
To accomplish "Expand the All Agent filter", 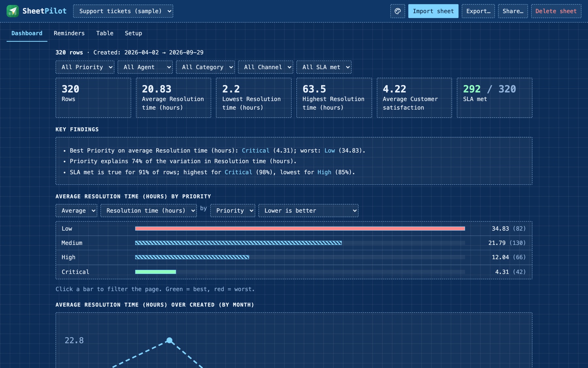I will click(x=145, y=67).
